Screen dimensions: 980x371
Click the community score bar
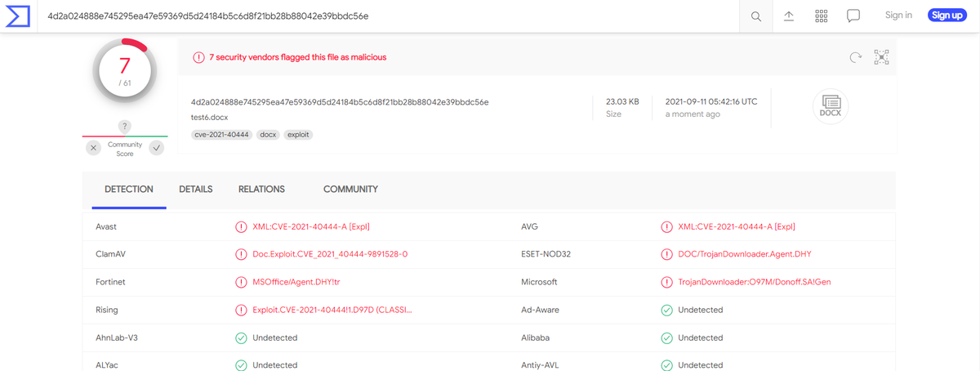click(125, 136)
